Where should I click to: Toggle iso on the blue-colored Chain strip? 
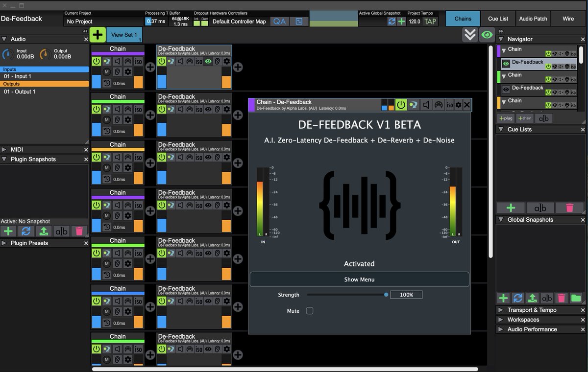click(x=139, y=301)
